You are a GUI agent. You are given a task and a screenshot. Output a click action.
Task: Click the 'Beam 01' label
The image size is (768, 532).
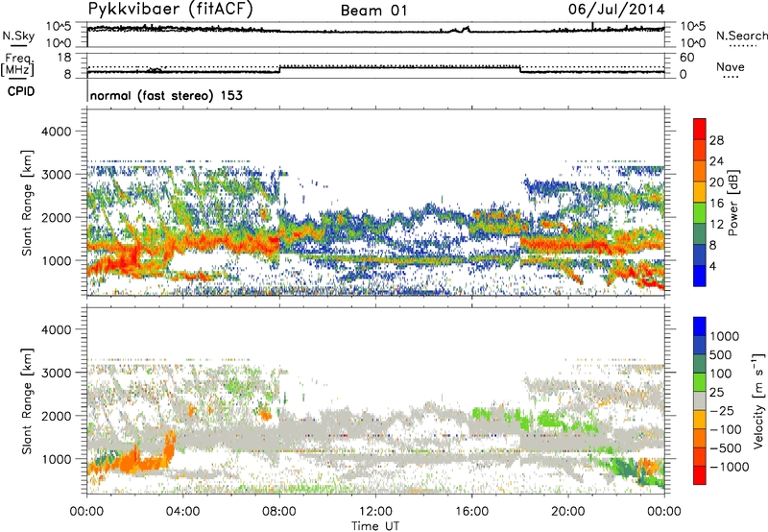(x=373, y=11)
